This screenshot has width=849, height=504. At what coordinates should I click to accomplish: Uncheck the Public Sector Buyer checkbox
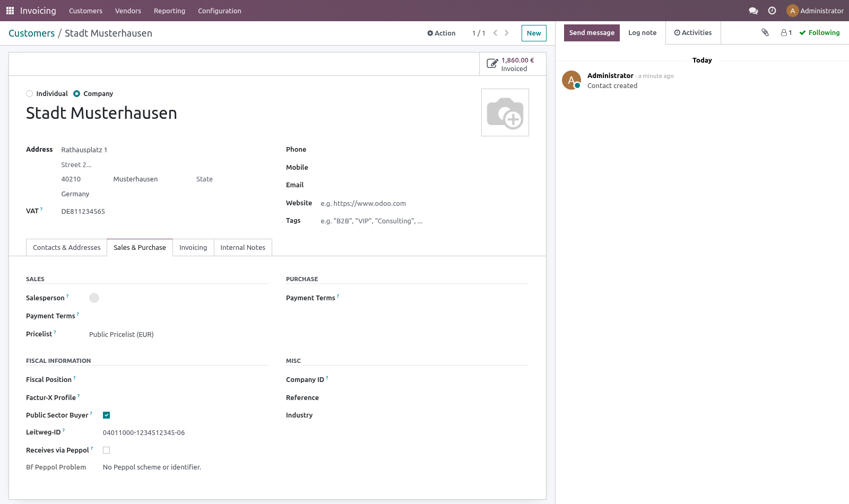click(107, 415)
